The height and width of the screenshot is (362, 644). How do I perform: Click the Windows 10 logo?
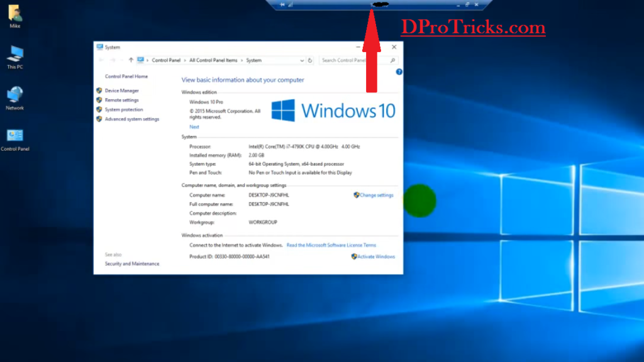333,111
